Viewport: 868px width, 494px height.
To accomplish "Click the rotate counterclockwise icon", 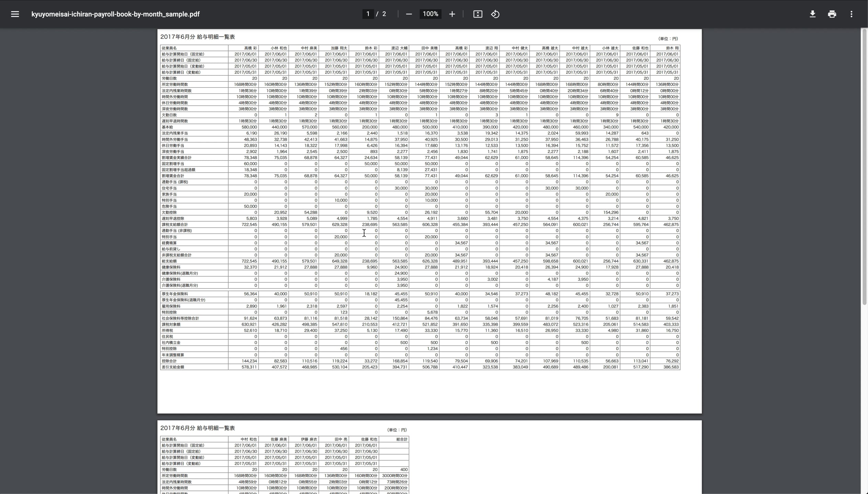I will tap(495, 14).
